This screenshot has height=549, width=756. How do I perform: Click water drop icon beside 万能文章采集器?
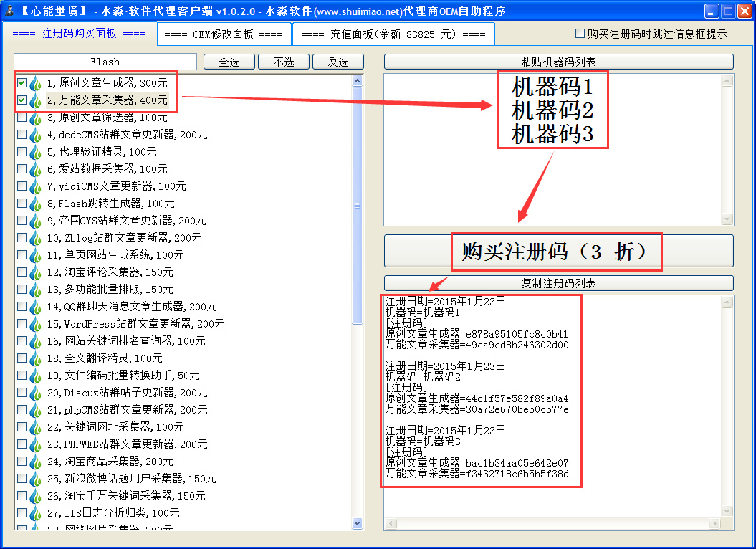35,100
